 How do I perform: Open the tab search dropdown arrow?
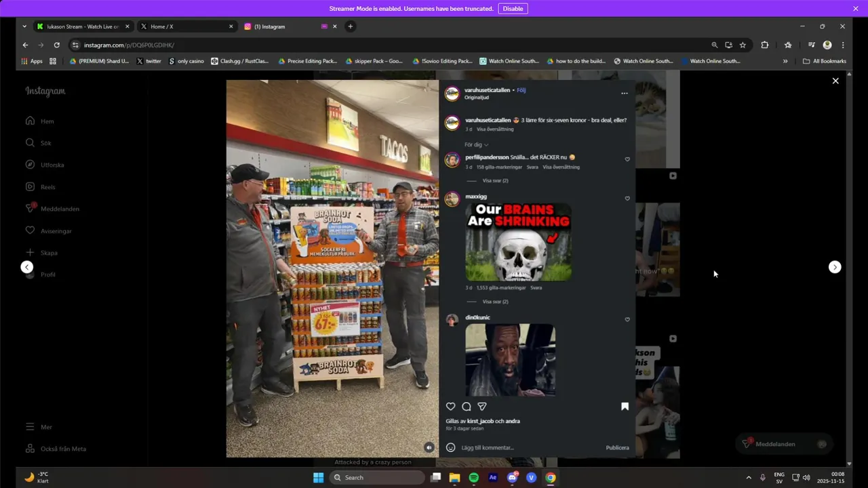(x=24, y=26)
